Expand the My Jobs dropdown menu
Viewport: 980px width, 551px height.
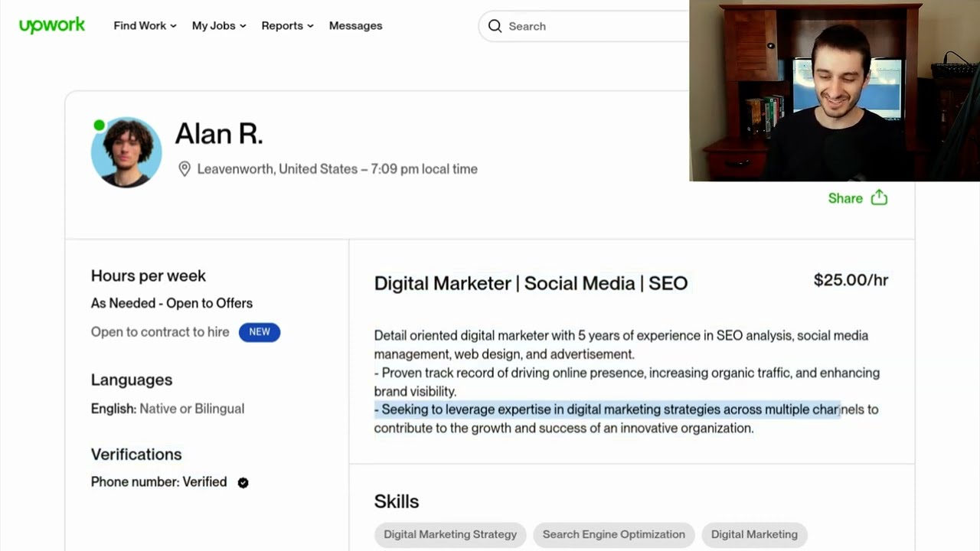click(x=219, y=25)
